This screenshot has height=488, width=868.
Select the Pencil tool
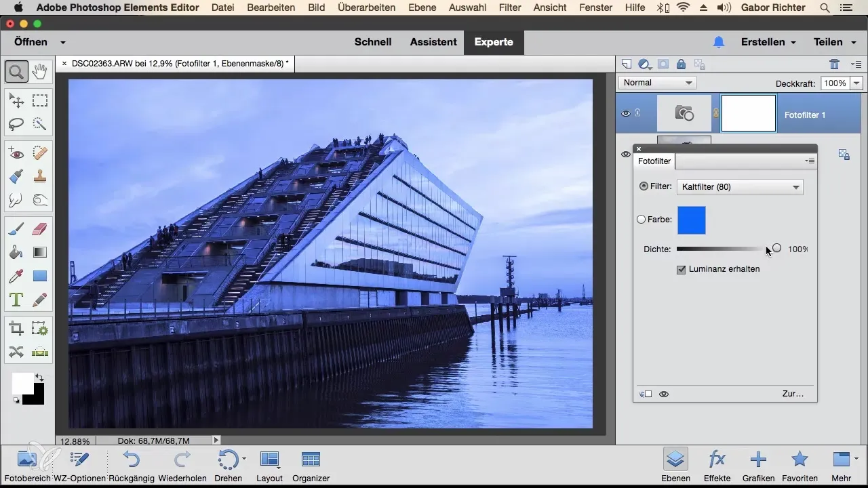[x=39, y=299]
